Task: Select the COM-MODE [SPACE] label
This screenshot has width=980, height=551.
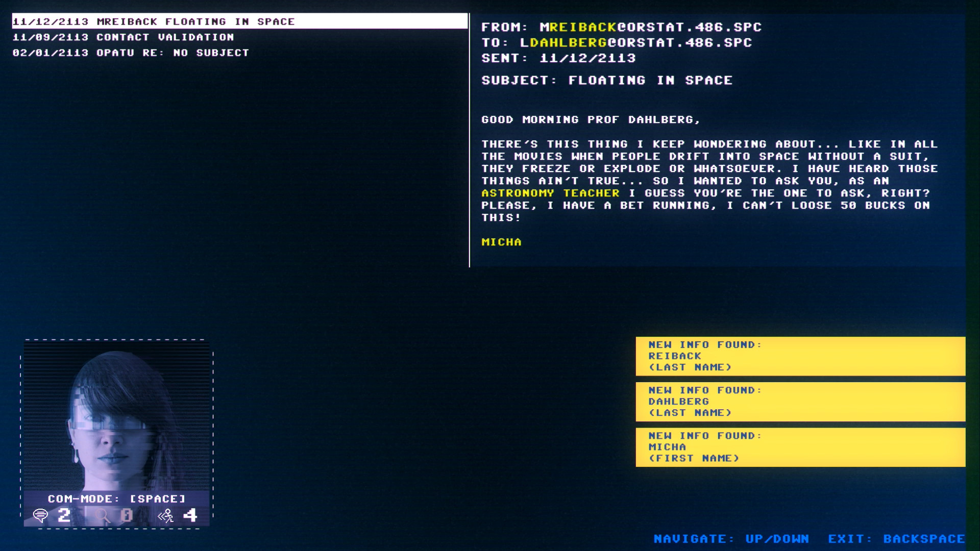Action: (x=116, y=498)
